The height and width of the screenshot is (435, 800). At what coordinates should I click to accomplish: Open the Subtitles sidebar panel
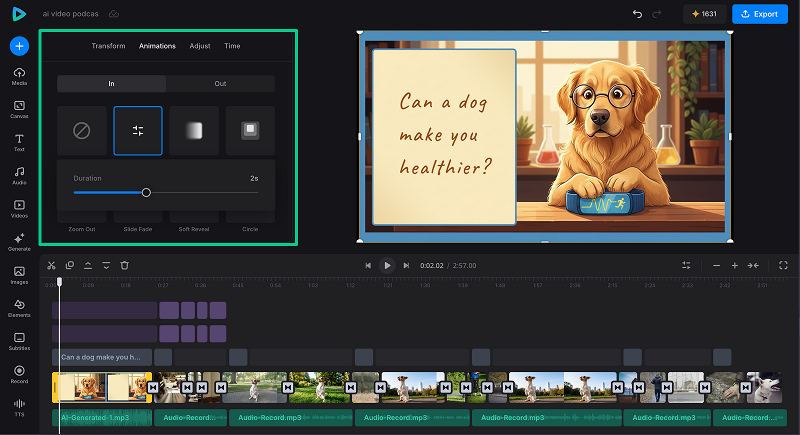coord(19,341)
